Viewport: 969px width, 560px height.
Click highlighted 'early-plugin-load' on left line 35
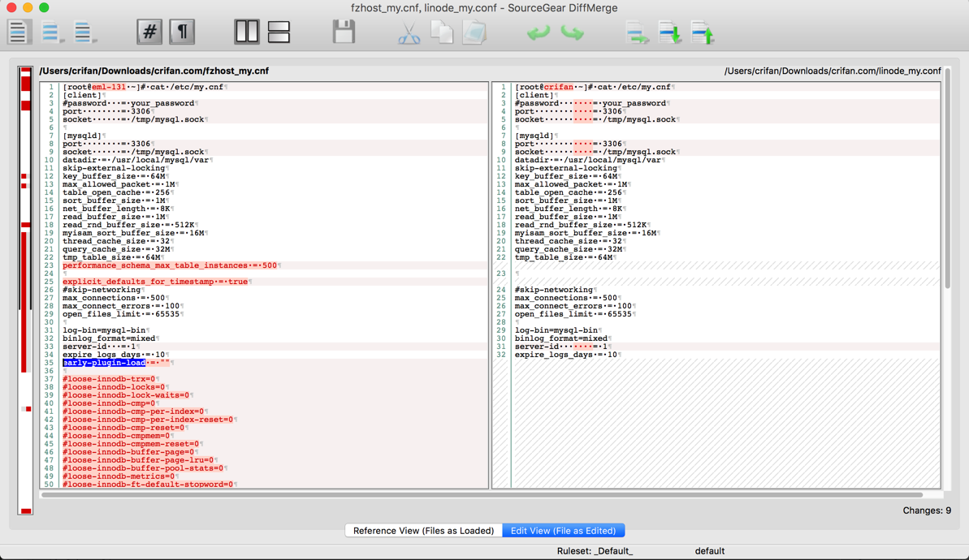pyautogui.click(x=104, y=363)
